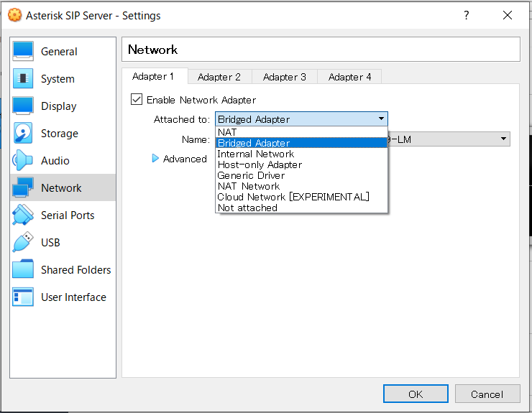This screenshot has height=413, width=532.
Task: Choose NAT from the dropdown list
Action: [301, 132]
